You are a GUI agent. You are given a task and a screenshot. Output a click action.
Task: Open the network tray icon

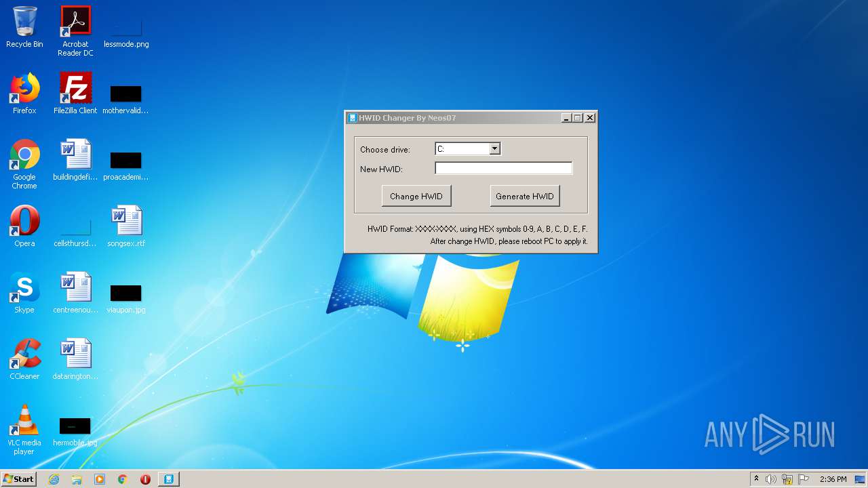[x=787, y=479]
